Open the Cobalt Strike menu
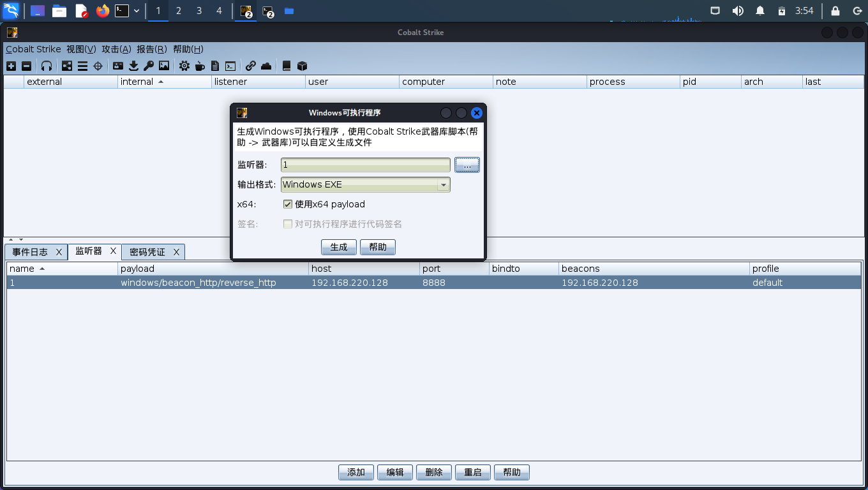The width and height of the screenshot is (868, 490). 33,49
